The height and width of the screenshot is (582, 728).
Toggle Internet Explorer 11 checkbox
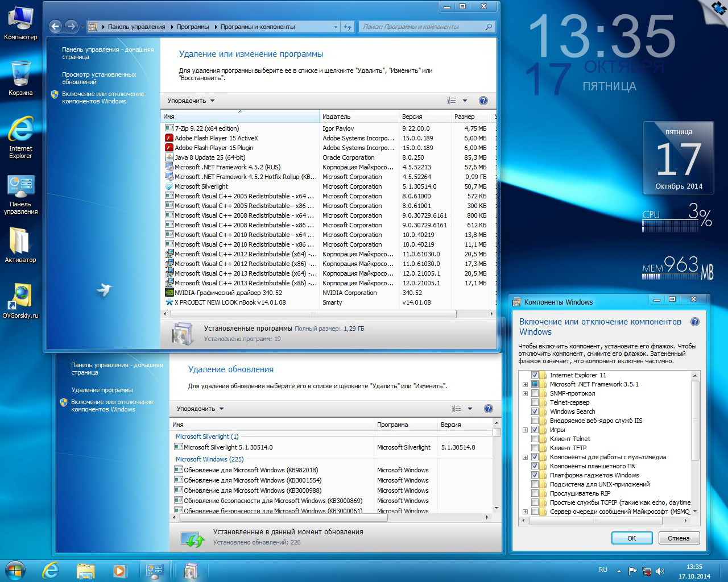pos(535,375)
